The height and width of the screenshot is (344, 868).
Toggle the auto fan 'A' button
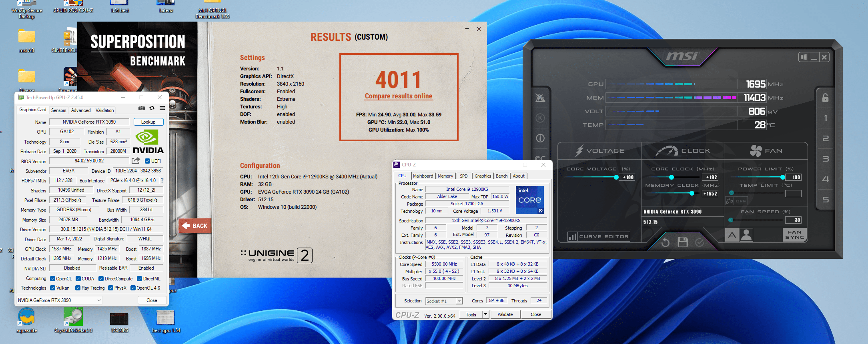coord(732,235)
